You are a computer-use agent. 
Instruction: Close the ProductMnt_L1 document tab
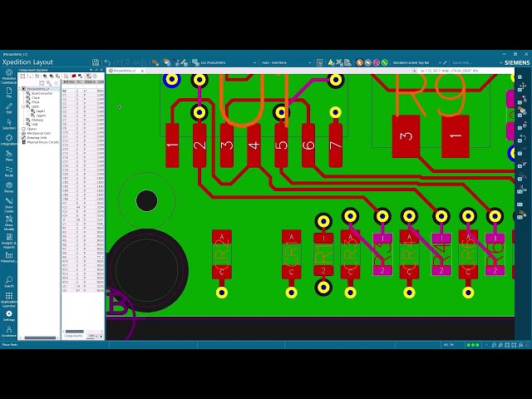click(142, 71)
